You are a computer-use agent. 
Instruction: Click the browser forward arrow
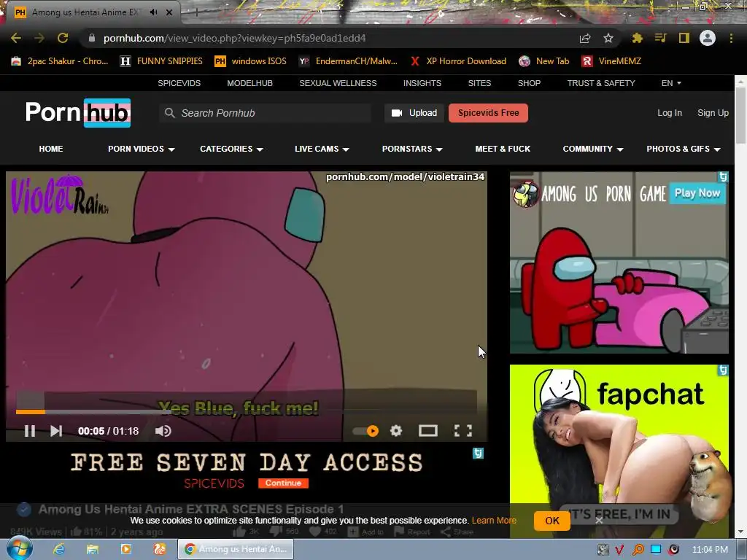pyautogui.click(x=39, y=38)
